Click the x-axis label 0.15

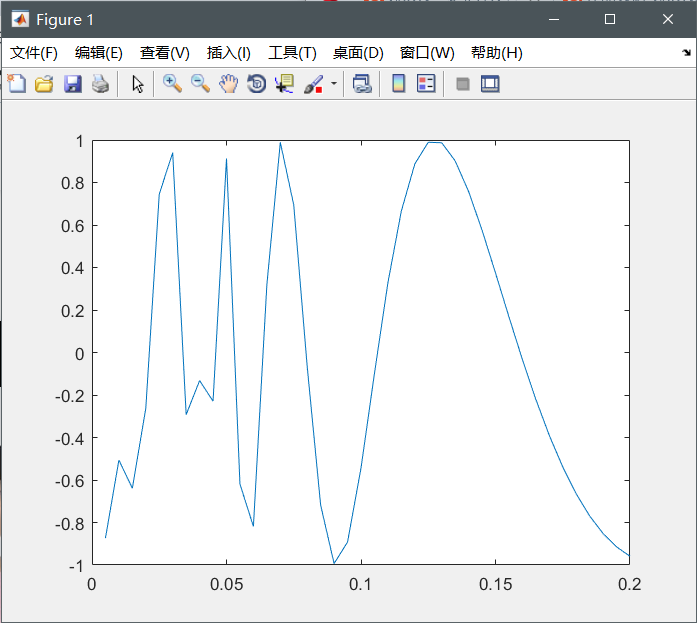click(x=496, y=584)
